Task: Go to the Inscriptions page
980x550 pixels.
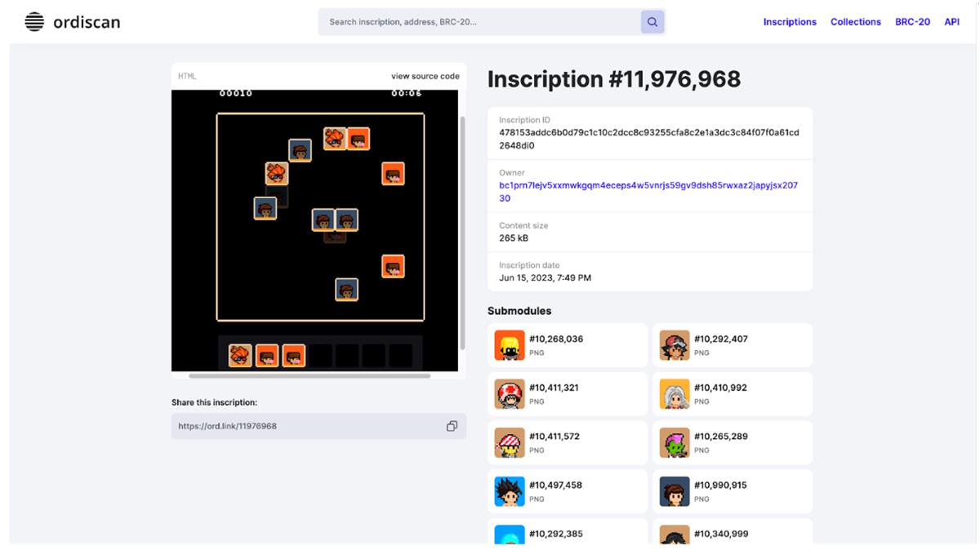Action: point(790,22)
